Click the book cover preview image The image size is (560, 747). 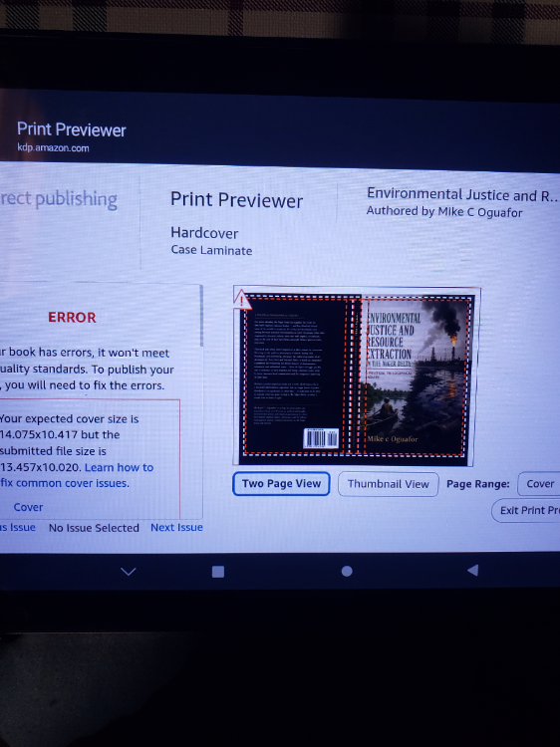click(357, 375)
